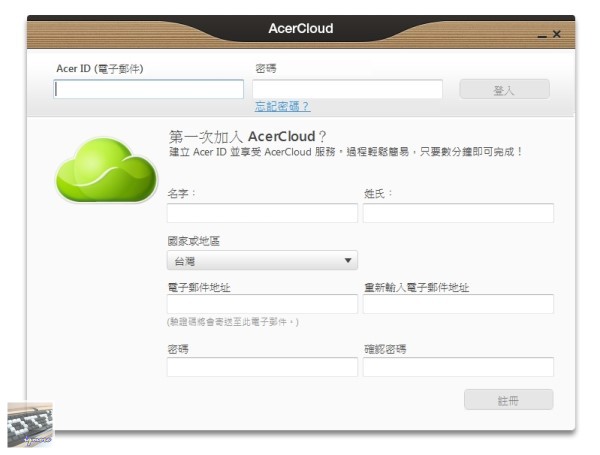Click the 確認密碼 confirm password field
600x455 pixels.
(x=458, y=367)
